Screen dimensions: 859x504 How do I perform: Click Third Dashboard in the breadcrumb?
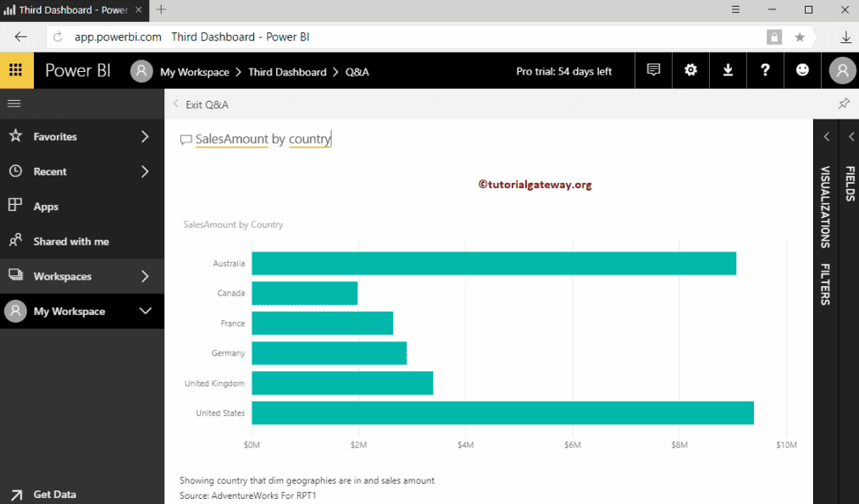pos(289,70)
